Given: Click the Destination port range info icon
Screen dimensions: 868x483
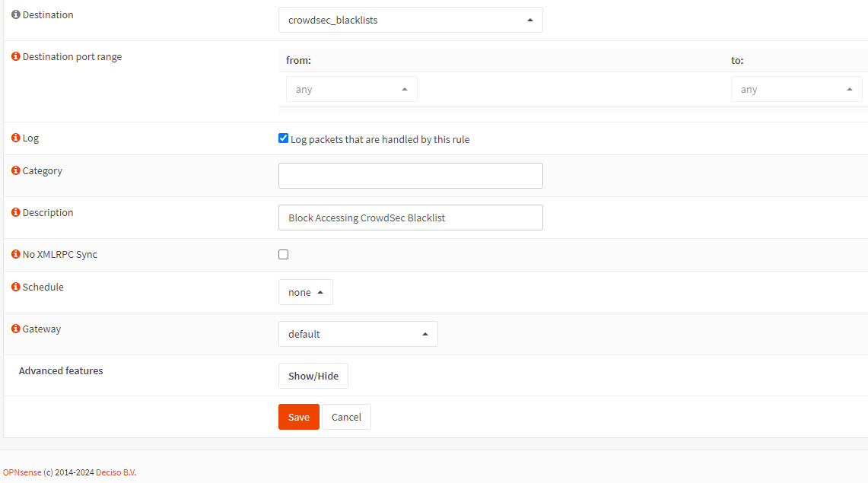Looking at the screenshot, I should (14, 56).
